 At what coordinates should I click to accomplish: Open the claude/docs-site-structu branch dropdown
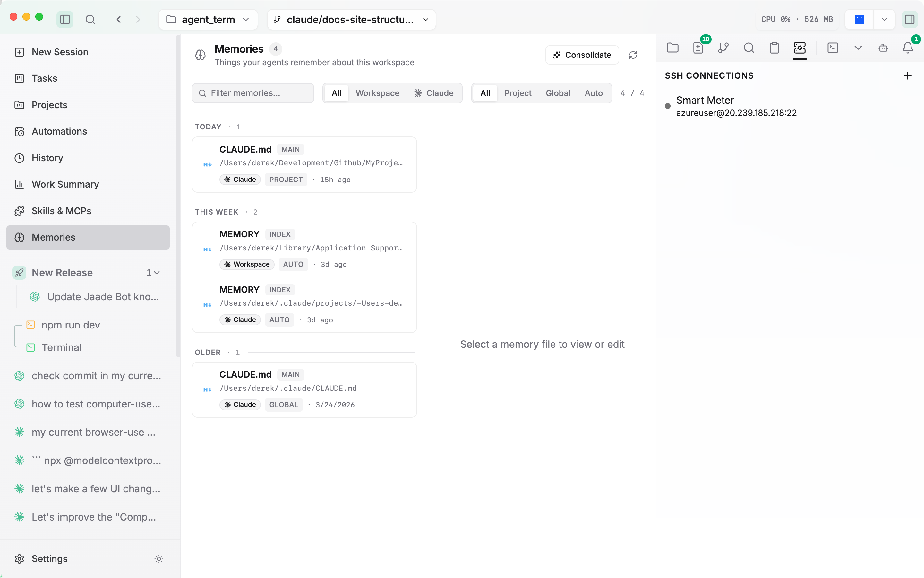coord(351,19)
